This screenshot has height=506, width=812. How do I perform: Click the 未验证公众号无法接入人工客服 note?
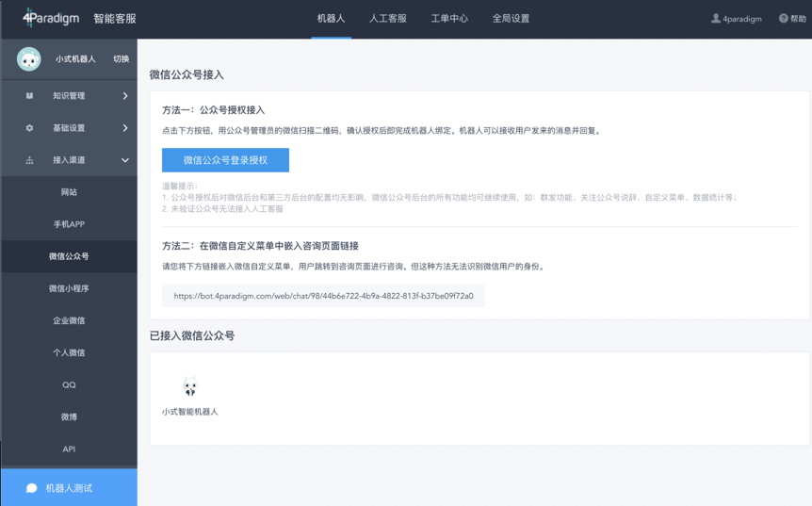pyautogui.click(x=222, y=209)
